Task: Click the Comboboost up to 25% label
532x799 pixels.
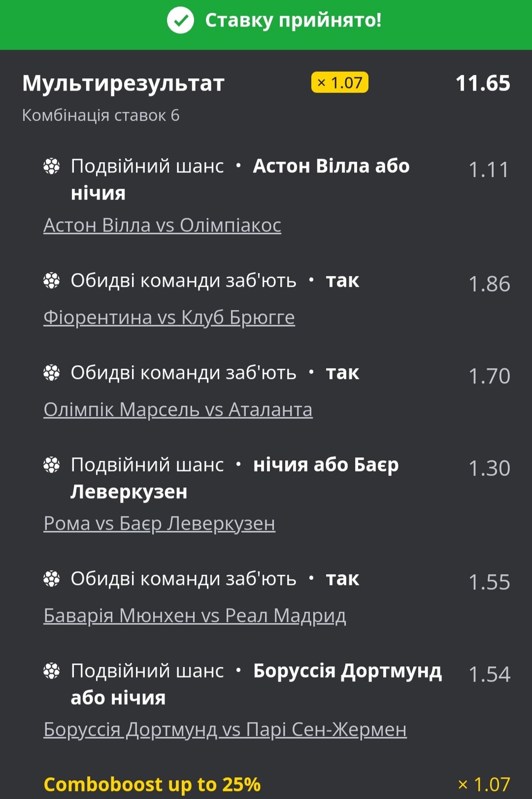Action: coord(152,785)
